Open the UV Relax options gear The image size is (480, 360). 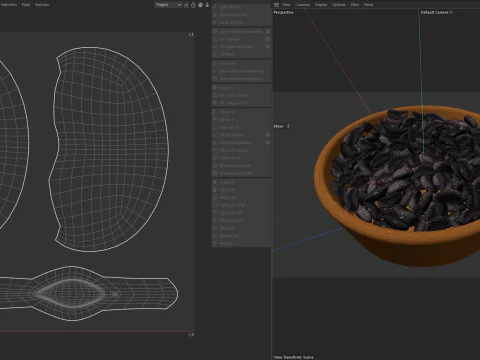tap(268, 47)
